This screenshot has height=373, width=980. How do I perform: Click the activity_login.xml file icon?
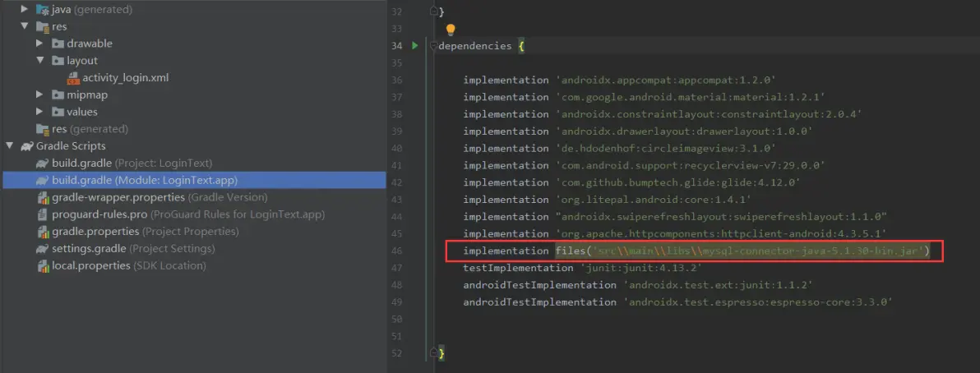pos(73,78)
